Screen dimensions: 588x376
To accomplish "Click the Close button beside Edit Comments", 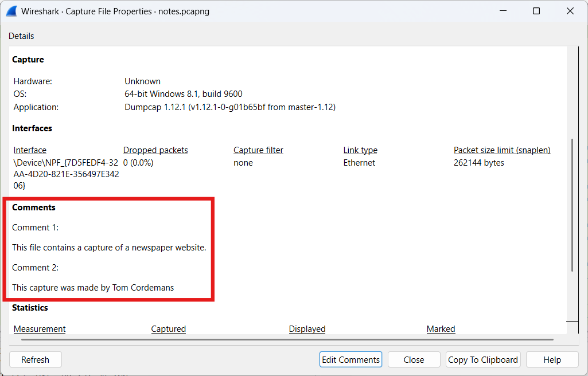I will tap(414, 359).
